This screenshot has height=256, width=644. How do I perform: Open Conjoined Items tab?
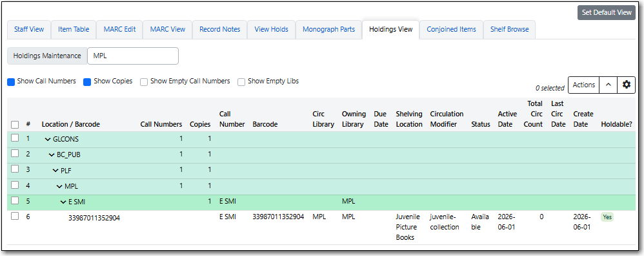pos(451,30)
